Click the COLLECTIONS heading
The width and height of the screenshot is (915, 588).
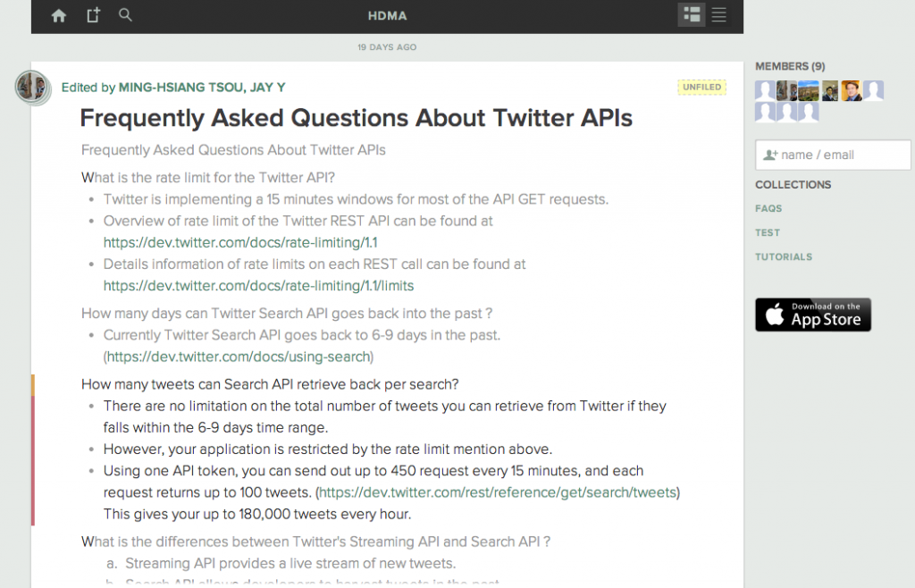pyautogui.click(x=793, y=184)
